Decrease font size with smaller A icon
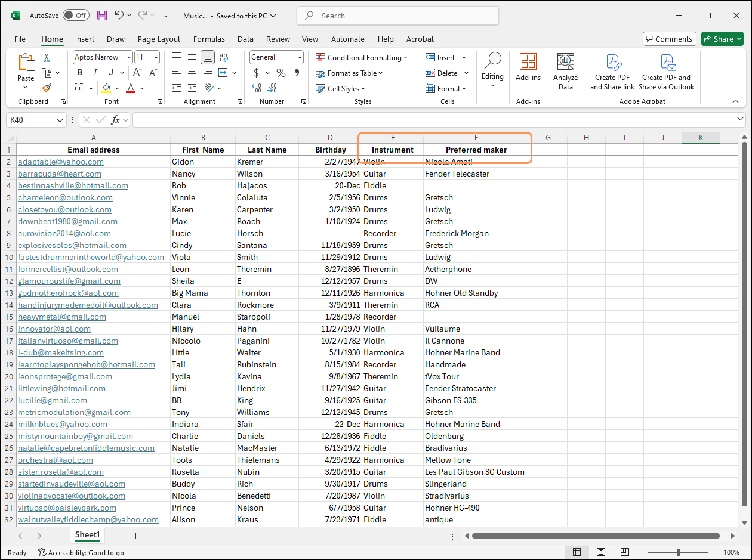The width and height of the screenshot is (752, 560). pos(153,73)
